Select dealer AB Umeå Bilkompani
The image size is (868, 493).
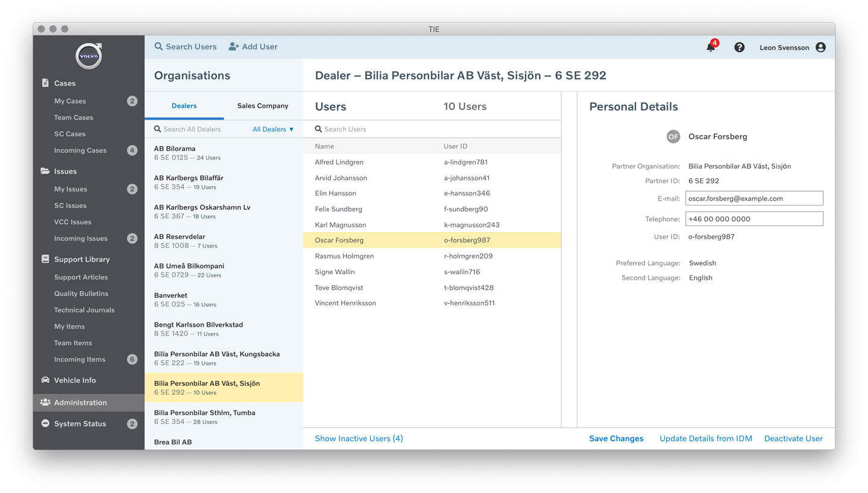(x=224, y=271)
